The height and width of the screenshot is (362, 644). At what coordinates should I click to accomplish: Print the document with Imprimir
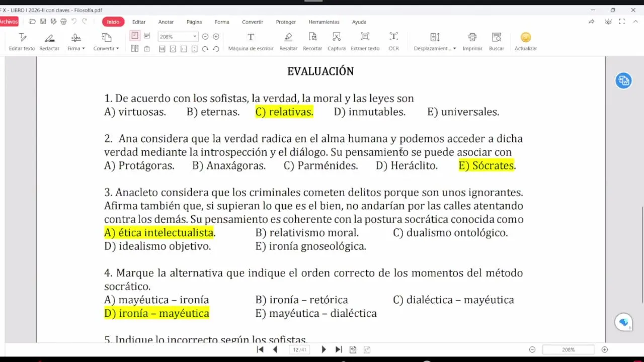tap(472, 42)
